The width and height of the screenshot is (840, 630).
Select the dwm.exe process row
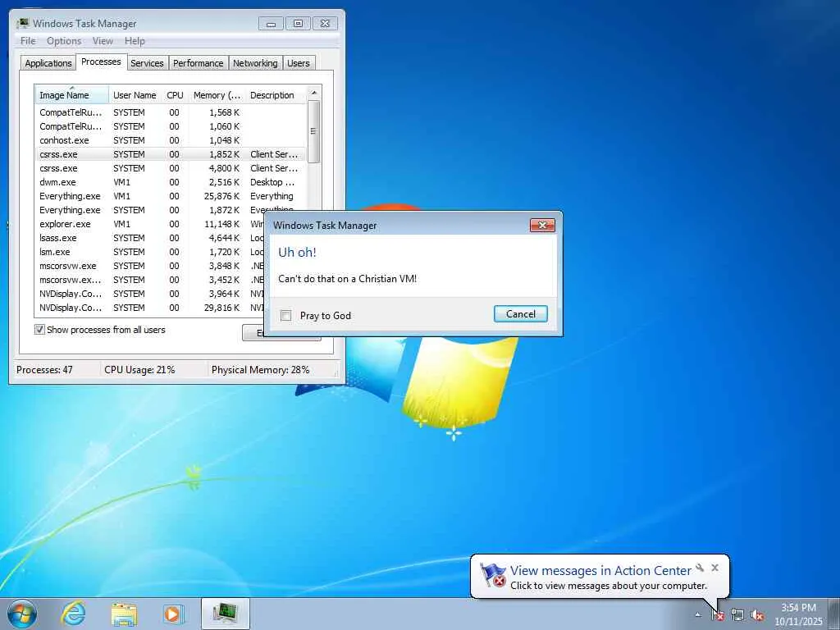click(x=171, y=182)
